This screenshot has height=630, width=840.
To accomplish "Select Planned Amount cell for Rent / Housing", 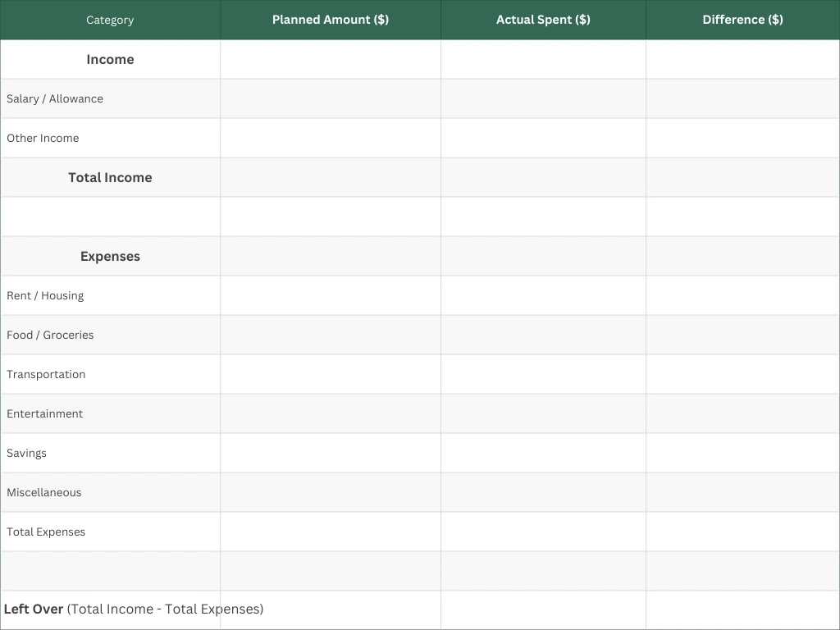I will point(331,295).
